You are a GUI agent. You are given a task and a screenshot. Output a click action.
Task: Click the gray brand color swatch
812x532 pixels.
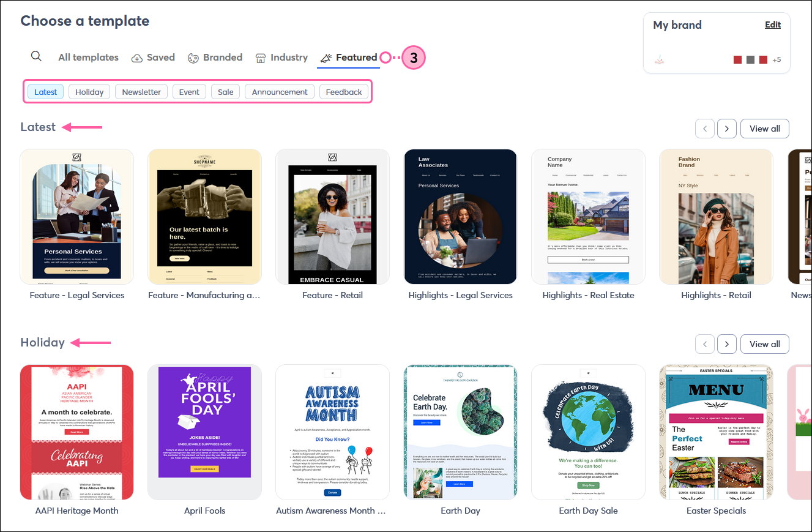click(x=750, y=59)
